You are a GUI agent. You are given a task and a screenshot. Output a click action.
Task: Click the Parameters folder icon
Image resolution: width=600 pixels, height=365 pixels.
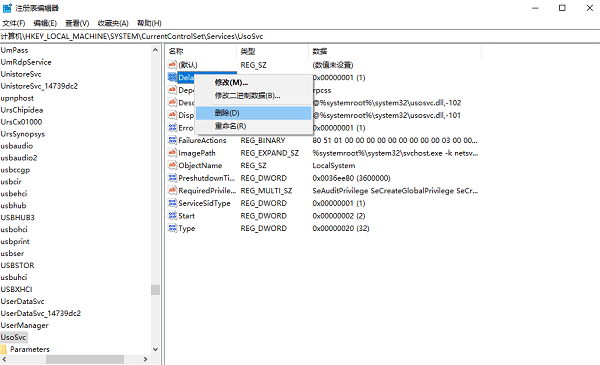point(4,349)
